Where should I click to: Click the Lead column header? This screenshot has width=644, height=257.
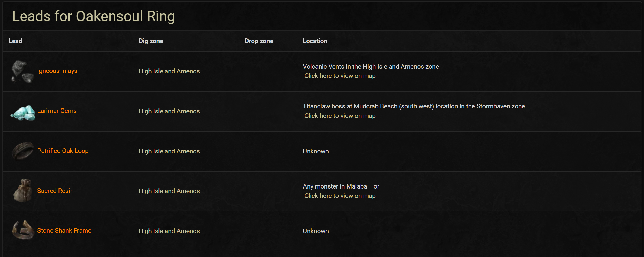15,41
